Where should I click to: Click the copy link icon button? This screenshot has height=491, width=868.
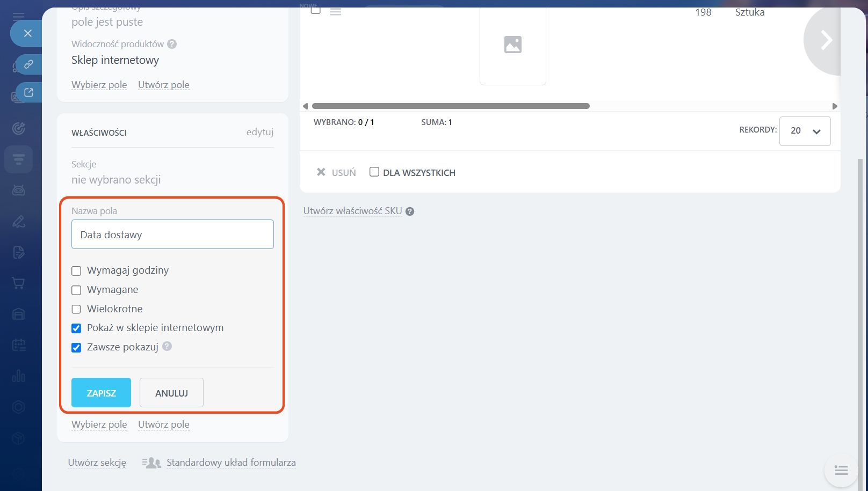point(28,64)
